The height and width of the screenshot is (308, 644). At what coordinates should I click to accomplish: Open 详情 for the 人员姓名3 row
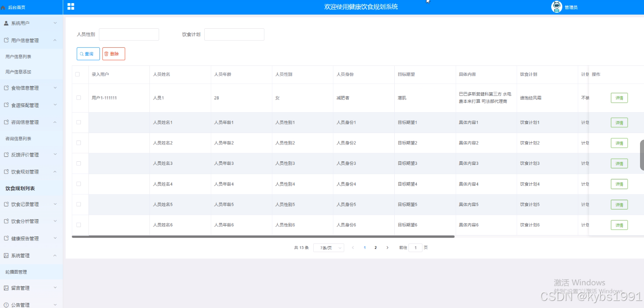pos(619,164)
